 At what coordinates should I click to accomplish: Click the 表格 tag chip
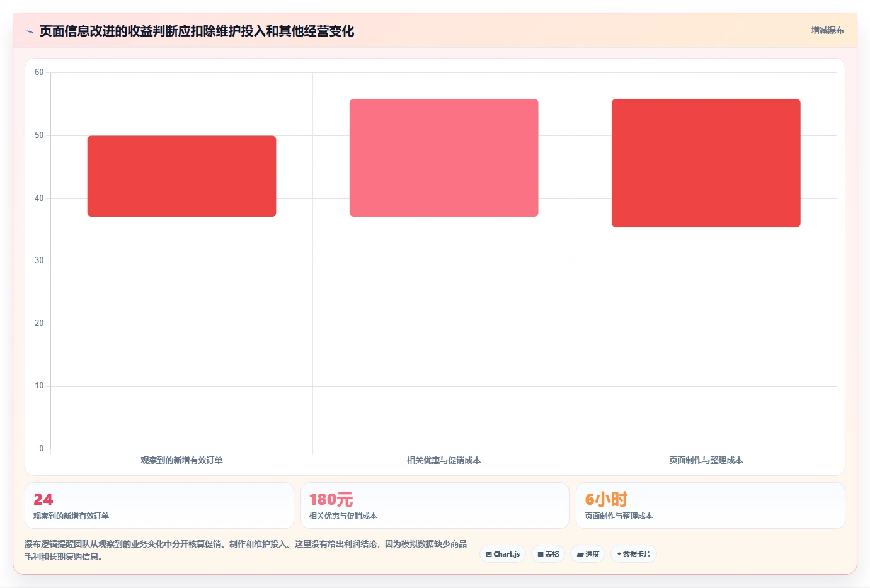548,554
